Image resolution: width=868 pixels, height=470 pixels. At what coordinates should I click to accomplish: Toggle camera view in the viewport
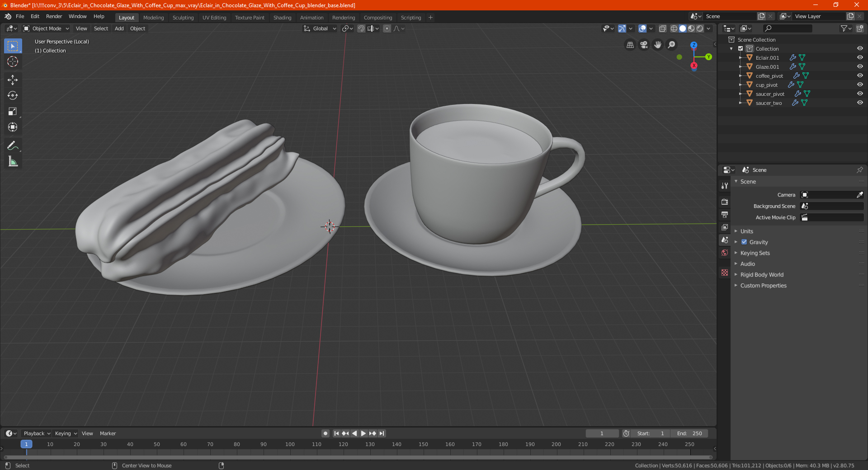644,45
